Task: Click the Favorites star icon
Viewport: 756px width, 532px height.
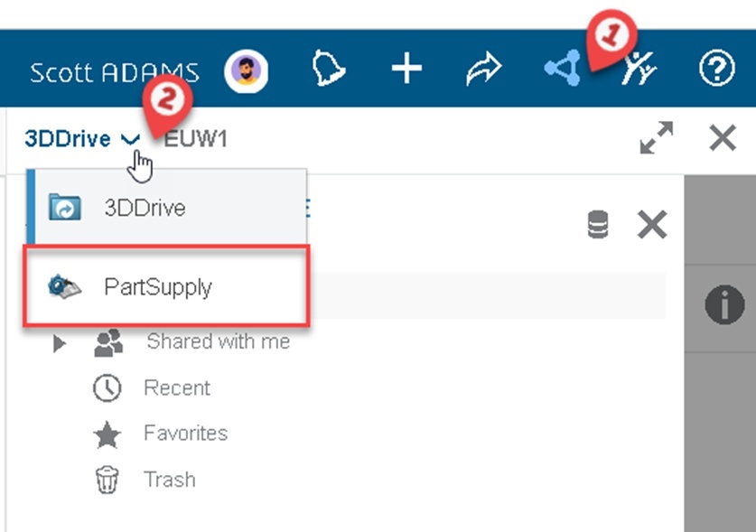Action: pos(107,434)
